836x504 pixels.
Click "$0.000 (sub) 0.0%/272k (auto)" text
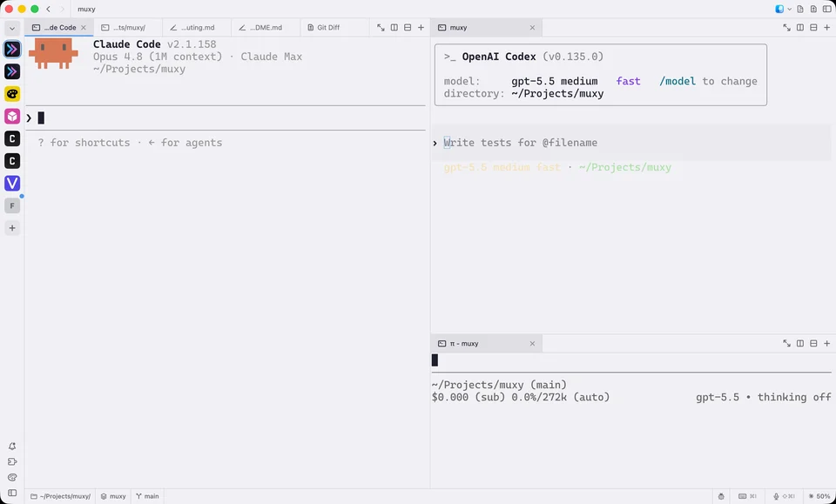tap(521, 397)
